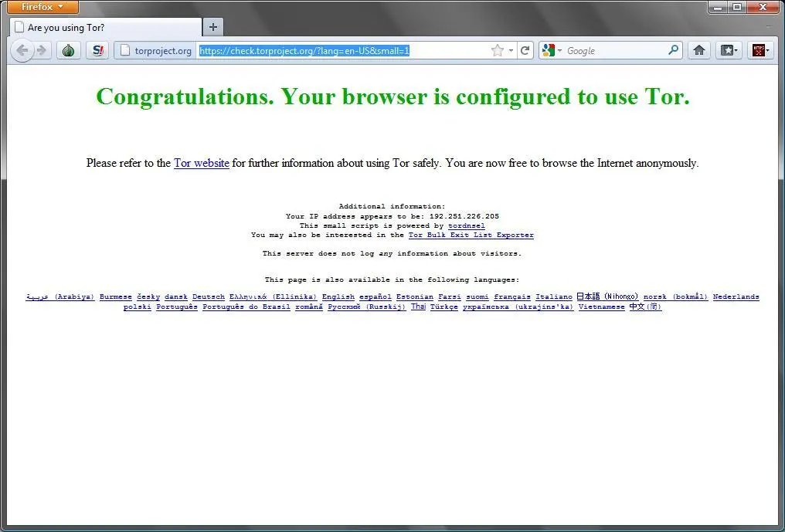
Task: Click the Tor onion Torbutton icon
Action: (69, 51)
